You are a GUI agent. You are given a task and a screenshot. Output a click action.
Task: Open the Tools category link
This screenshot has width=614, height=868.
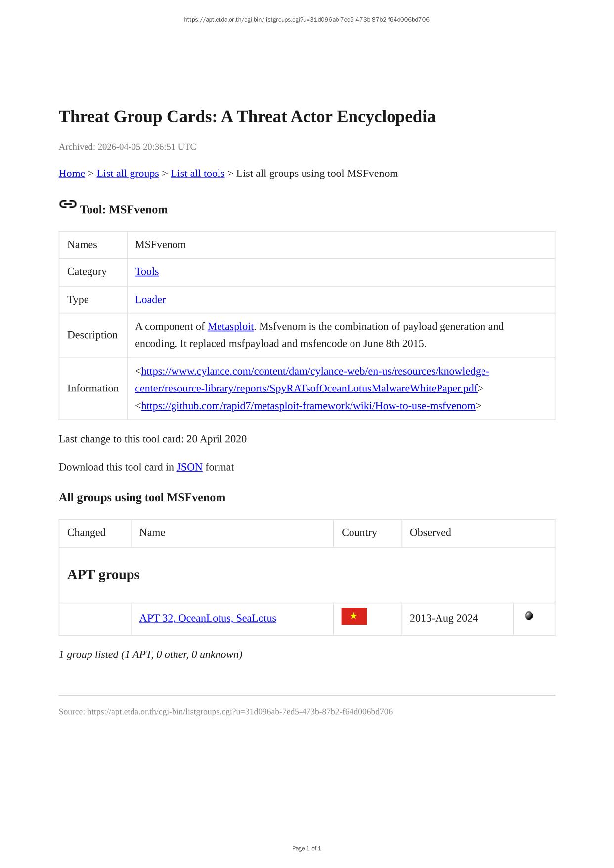tap(147, 272)
